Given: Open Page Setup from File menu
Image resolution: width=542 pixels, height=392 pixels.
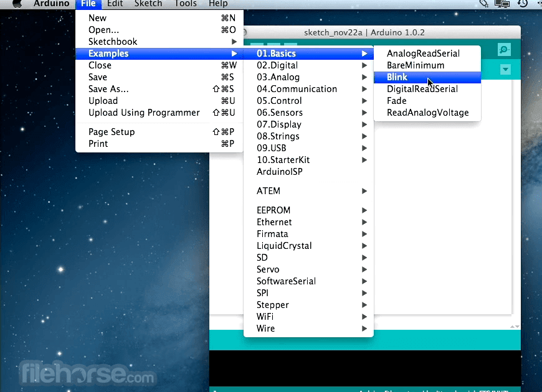Looking at the screenshot, I should tap(159, 131).
